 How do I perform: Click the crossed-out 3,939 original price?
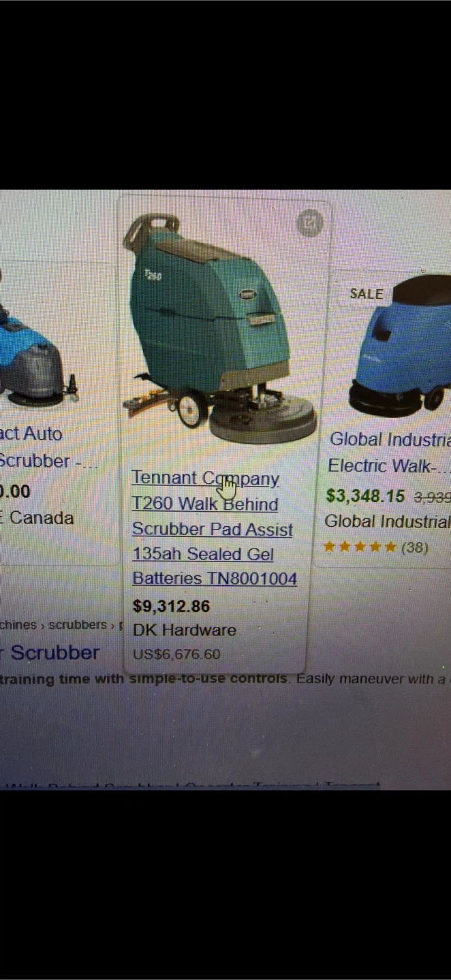[432, 497]
